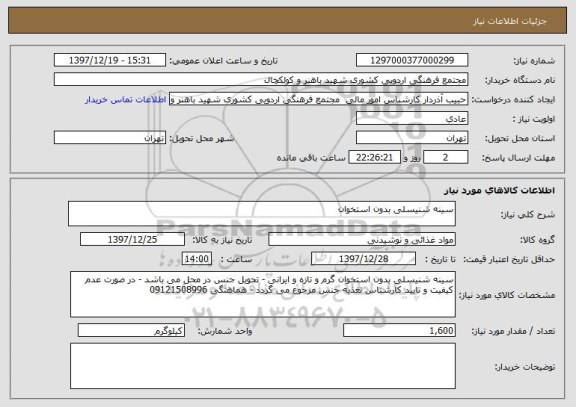Click the ساعت field showing 14:00
The height and width of the screenshot is (407, 576).
click(x=197, y=259)
